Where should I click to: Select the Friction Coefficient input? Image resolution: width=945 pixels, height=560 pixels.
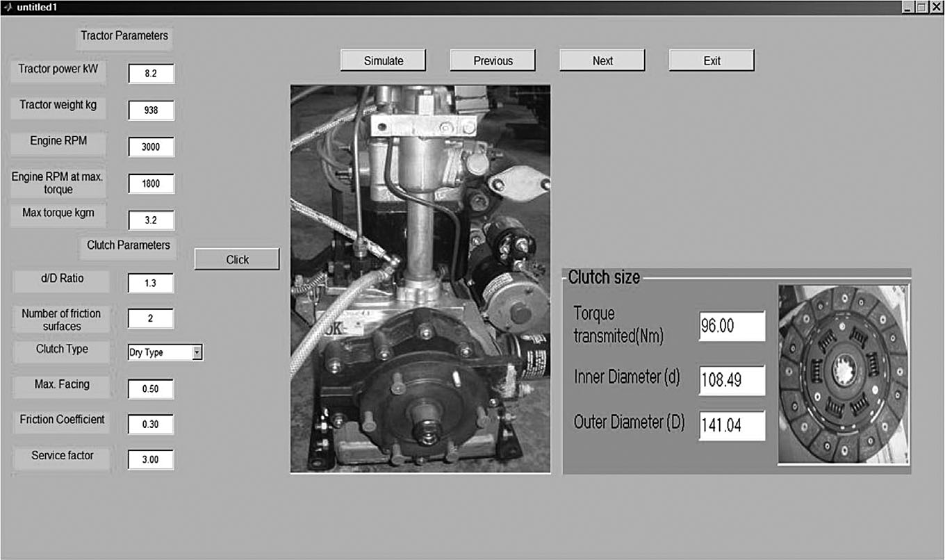point(151,425)
